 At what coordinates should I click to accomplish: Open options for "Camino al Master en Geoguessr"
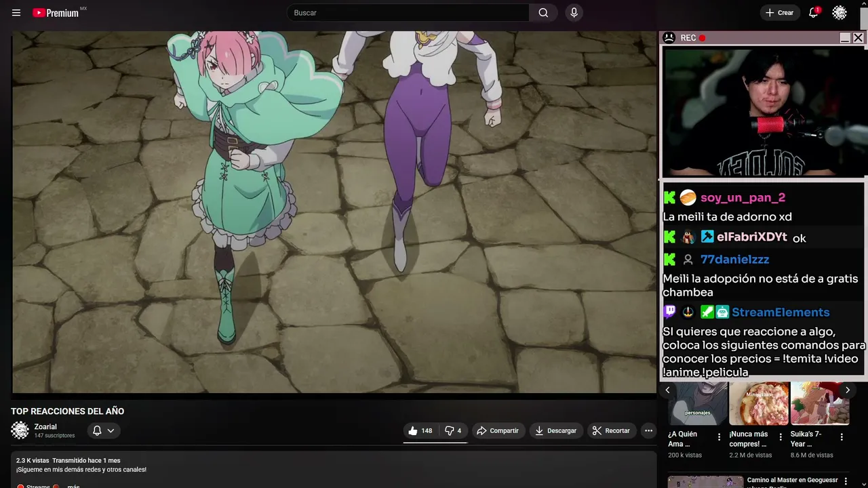click(x=845, y=482)
